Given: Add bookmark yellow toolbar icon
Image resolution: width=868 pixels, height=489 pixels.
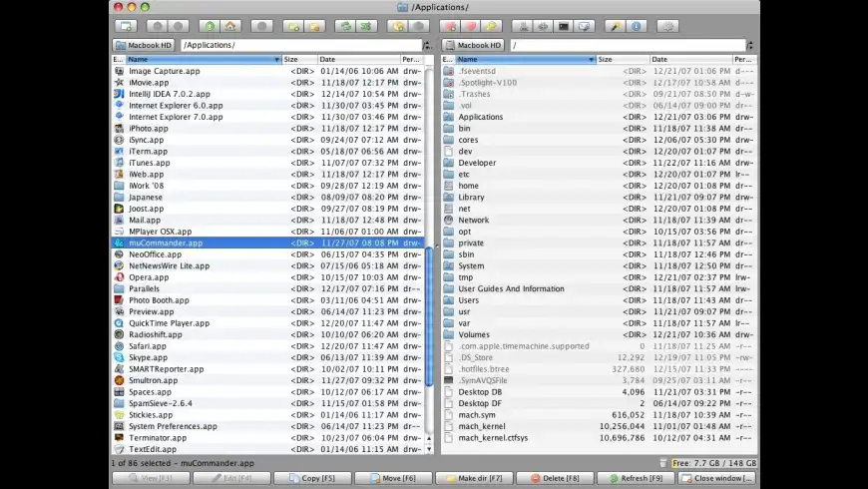Looking at the screenshot, I should click(398, 26).
